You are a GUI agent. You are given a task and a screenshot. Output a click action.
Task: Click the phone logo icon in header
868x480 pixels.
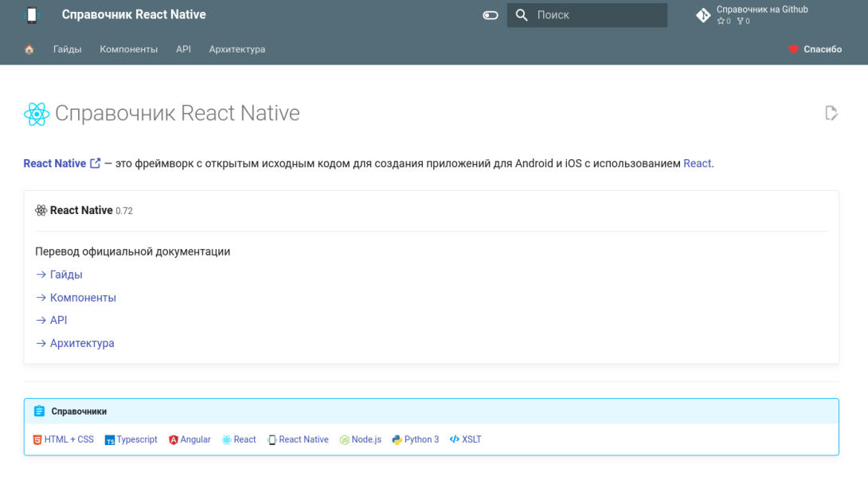pos(32,15)
